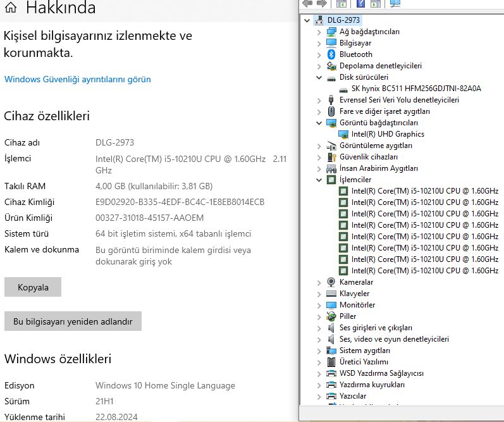
Task: Expand the Bluetooth node
Action: coord(319,54)
